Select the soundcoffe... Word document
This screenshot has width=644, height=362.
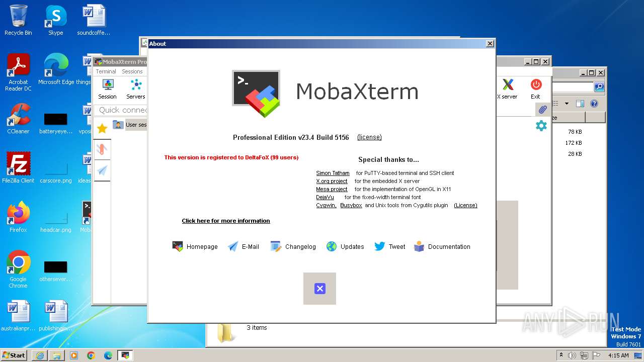pyautogui.click(x=94, y=20)
